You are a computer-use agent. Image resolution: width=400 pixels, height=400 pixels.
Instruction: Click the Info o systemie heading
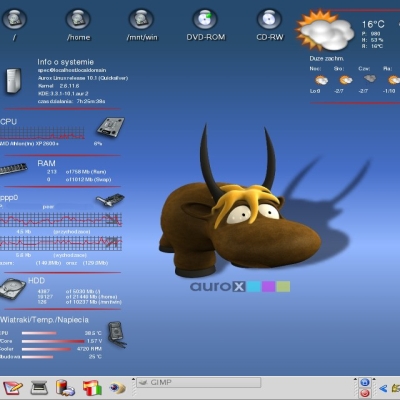pos(65,62)
